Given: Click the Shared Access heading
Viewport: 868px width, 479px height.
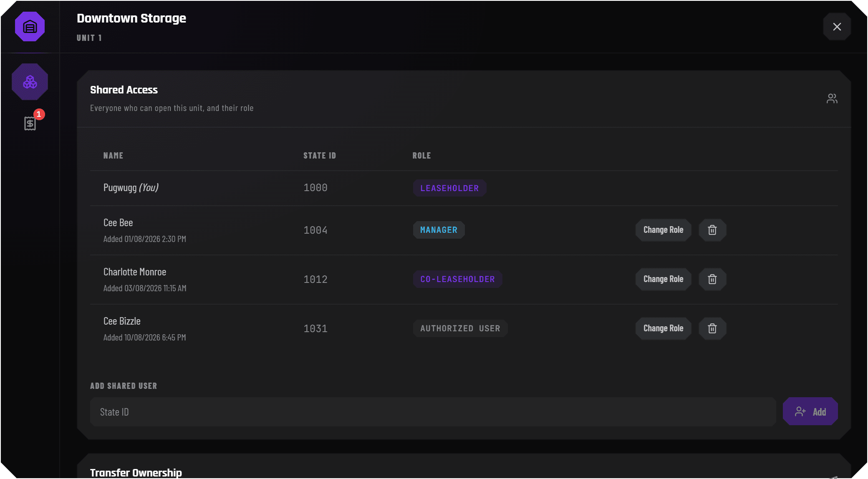Looking at the screenshot, I should (x=124, y=90).
